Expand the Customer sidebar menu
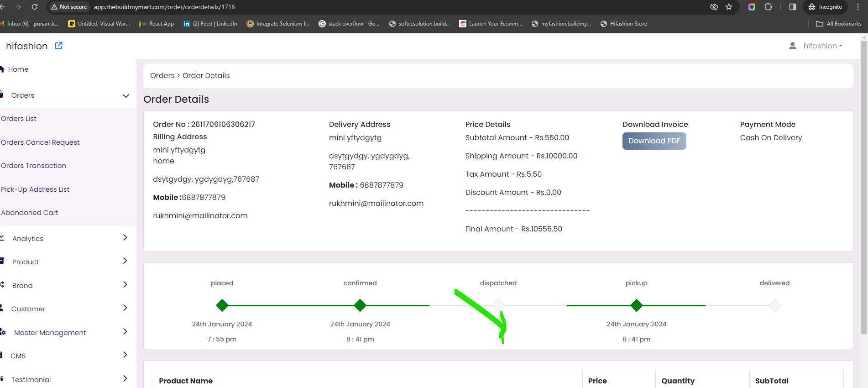 pos(125,308)
